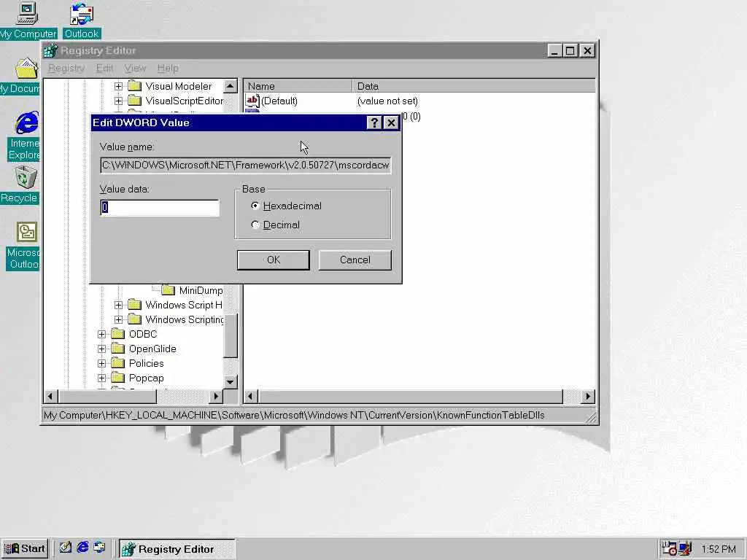Image resolution: width=747 pixels, height=560 pixels.
Task: Select the Windows Script H folder icon
Action: point(135,305)
